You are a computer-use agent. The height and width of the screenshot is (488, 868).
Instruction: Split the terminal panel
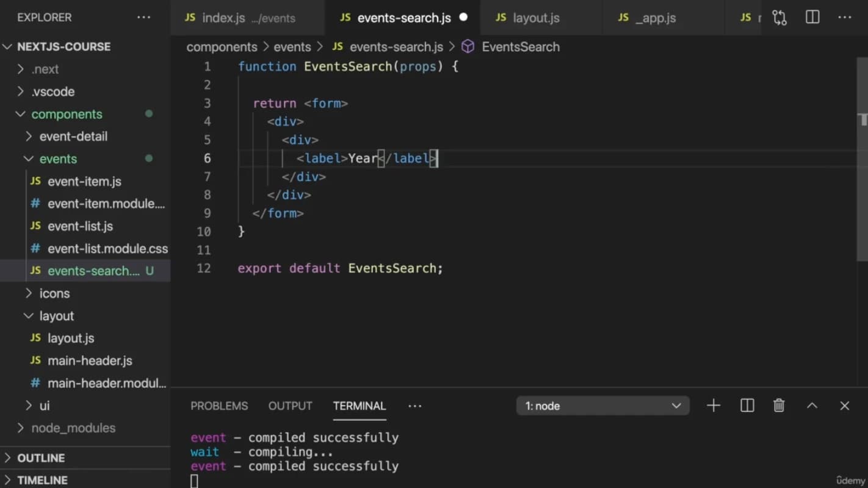(x=747, y=406)
